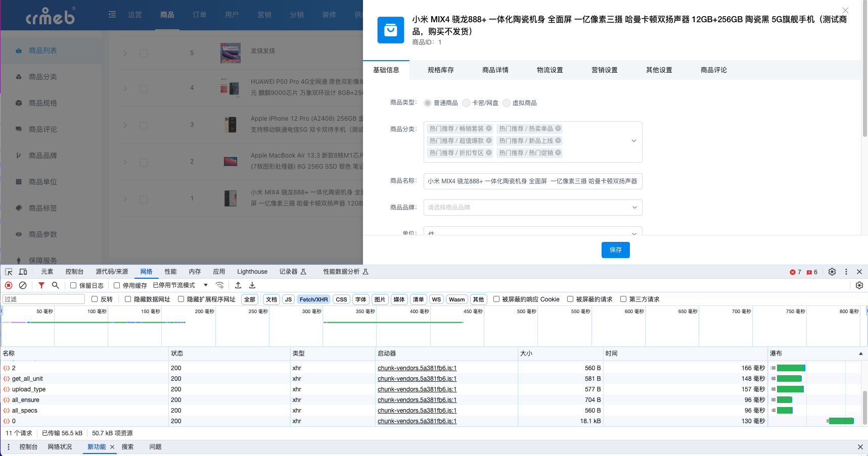The width and height of the screenshot is (868, 456).
Task: Remove the 热门推荐 / 新品上线 category tag
Action: click(558, 141)
